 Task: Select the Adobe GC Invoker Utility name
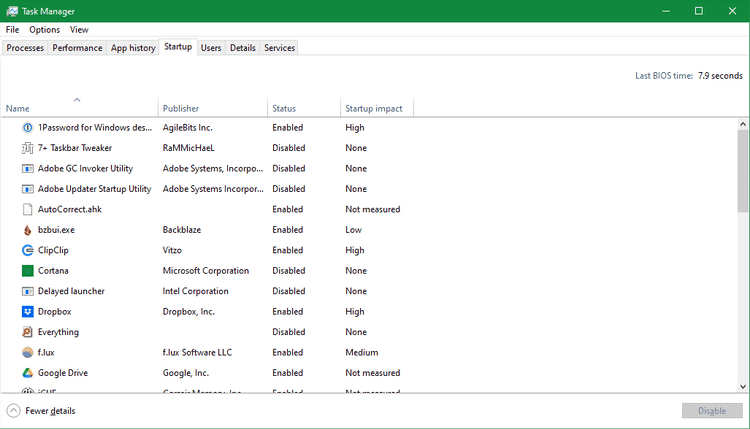(85, 169)
